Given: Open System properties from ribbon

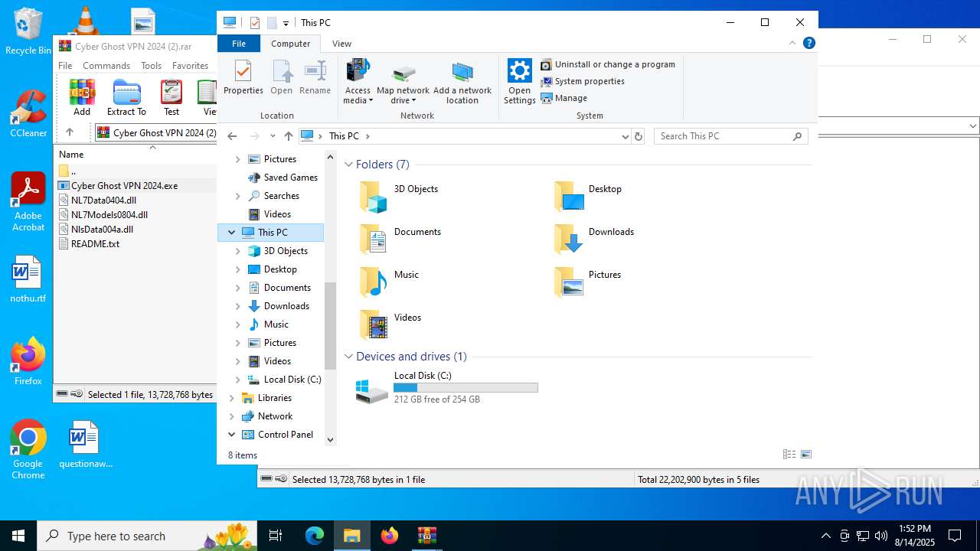Looking at the screenshot, I should [583, 81].
